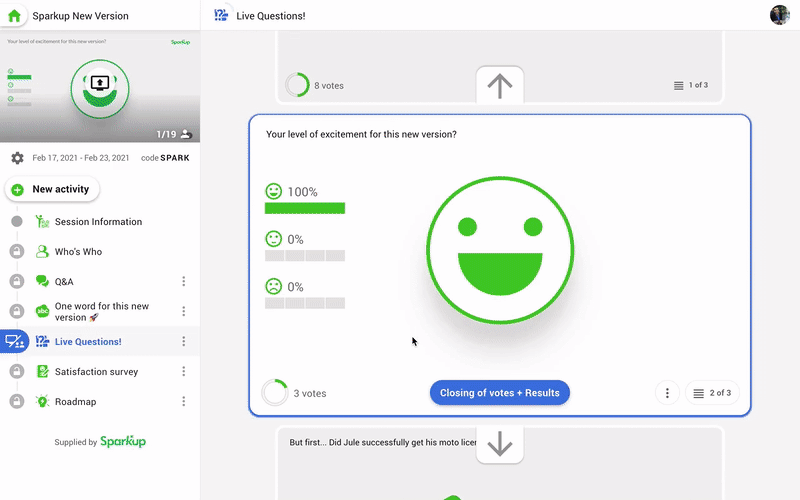Open session settings gear icon
This screenshot has width=800, height=500.
(17, 158)
